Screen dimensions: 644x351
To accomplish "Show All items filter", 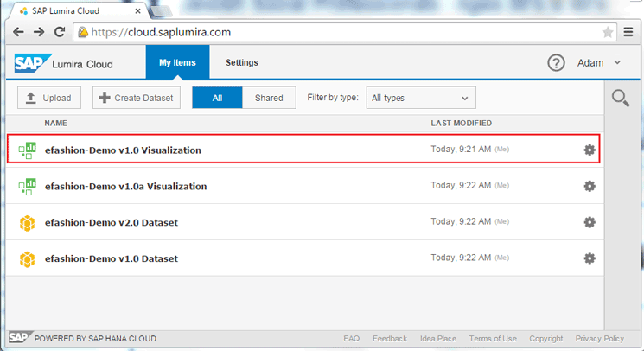I will 217,98.
